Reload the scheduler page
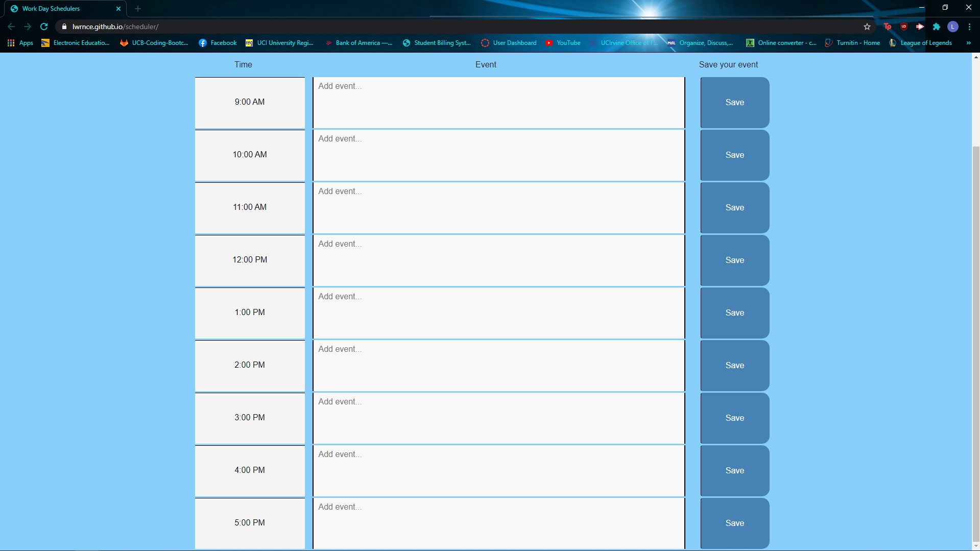 tap(44, 27)
